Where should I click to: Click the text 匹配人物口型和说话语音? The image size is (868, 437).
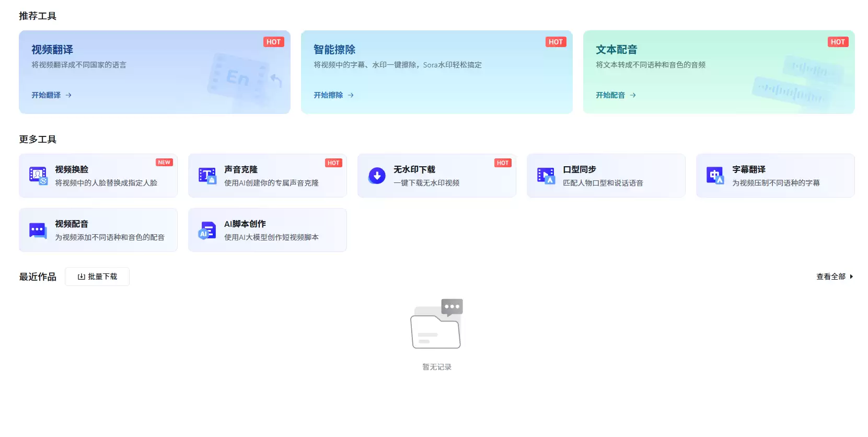(603, 183)
